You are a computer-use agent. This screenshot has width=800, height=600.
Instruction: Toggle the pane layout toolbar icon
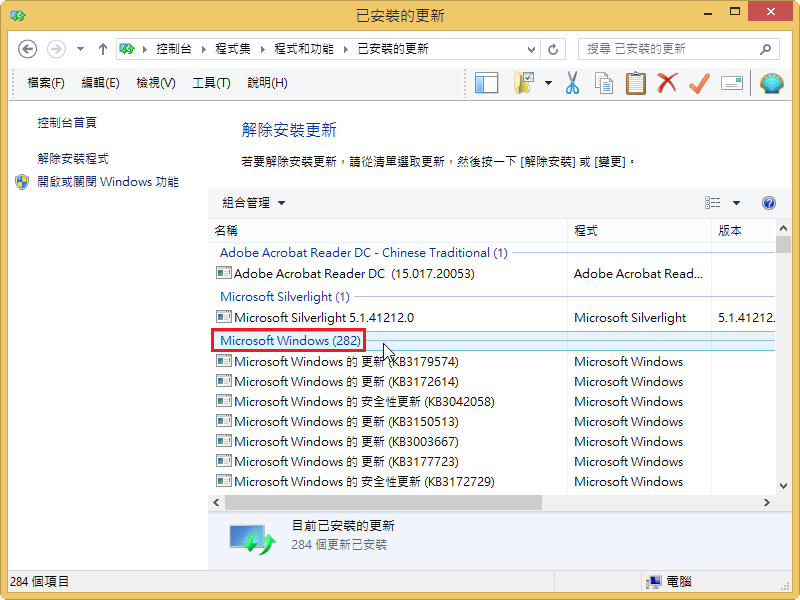(x=486, y=83)
